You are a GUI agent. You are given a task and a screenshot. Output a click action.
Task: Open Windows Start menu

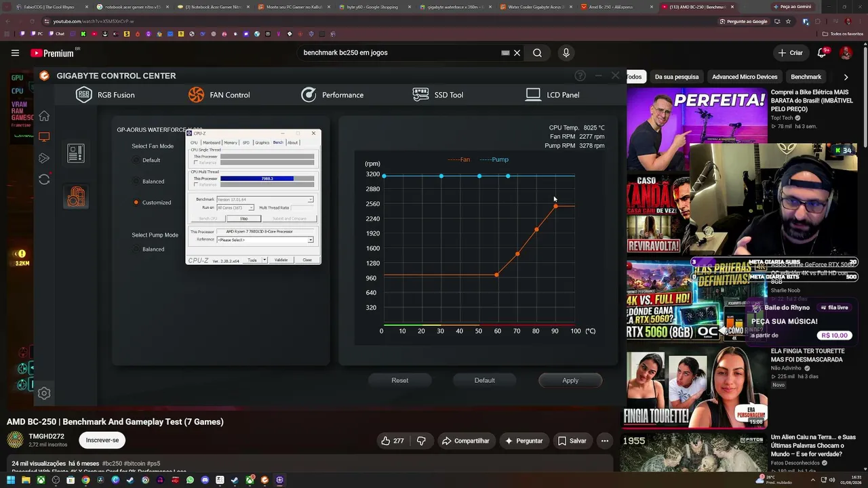(x=11, y=481)
